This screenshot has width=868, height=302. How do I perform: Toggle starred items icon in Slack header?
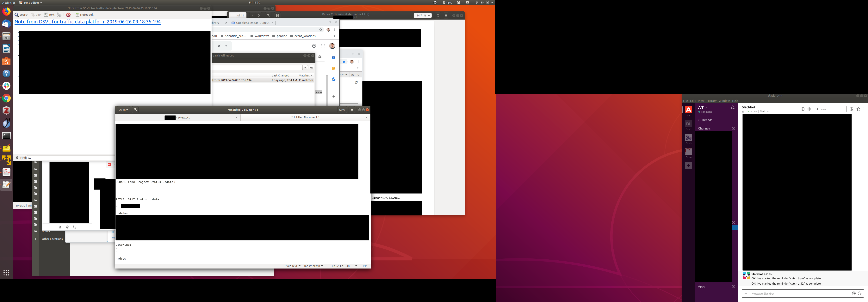(858, 109)
